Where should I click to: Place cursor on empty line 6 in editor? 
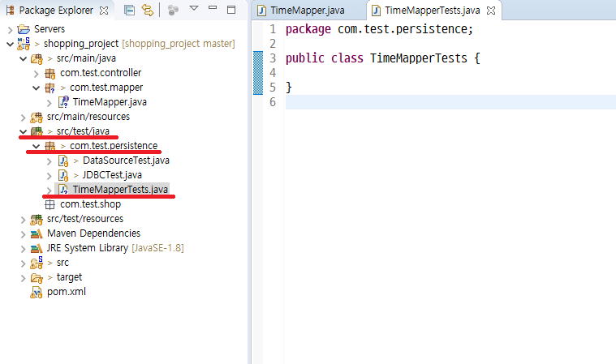(450, 102)
